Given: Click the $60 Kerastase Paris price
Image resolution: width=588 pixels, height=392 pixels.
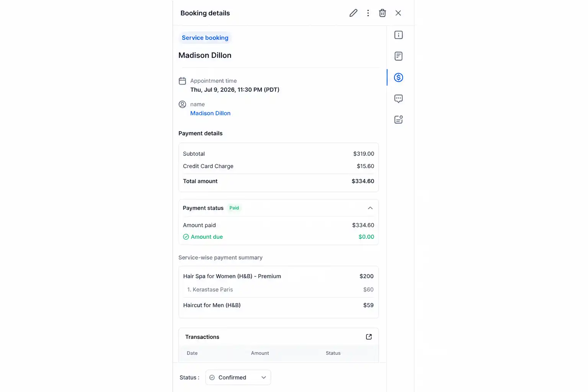Looking at the screenshot, I should click(368, 290).
